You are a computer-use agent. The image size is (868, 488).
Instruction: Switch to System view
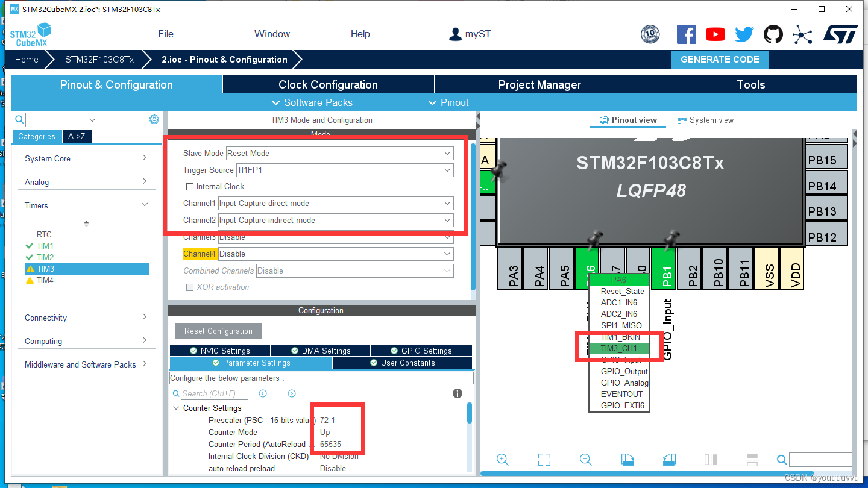coord(706,120)
